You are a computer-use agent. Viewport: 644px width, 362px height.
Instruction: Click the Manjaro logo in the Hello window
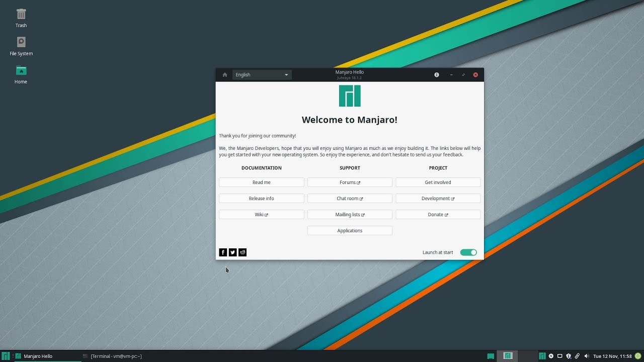click(x=350, y=96)
